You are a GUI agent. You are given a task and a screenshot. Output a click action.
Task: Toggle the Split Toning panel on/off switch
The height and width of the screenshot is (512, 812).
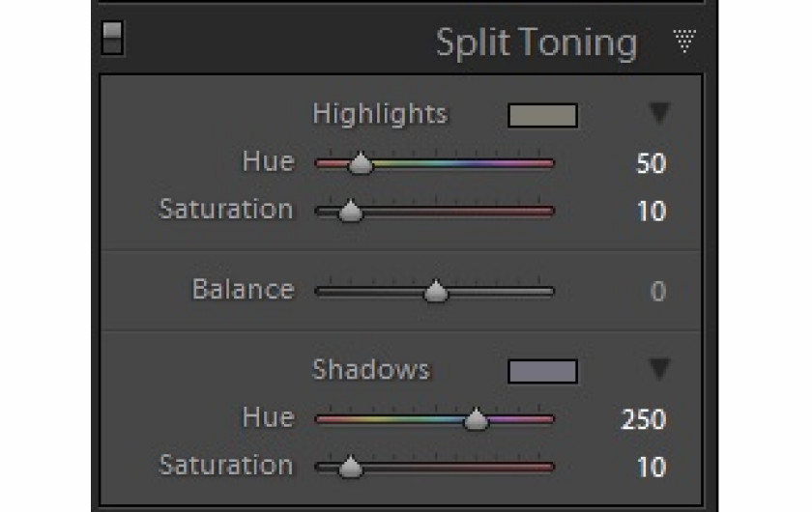(112, 38)
